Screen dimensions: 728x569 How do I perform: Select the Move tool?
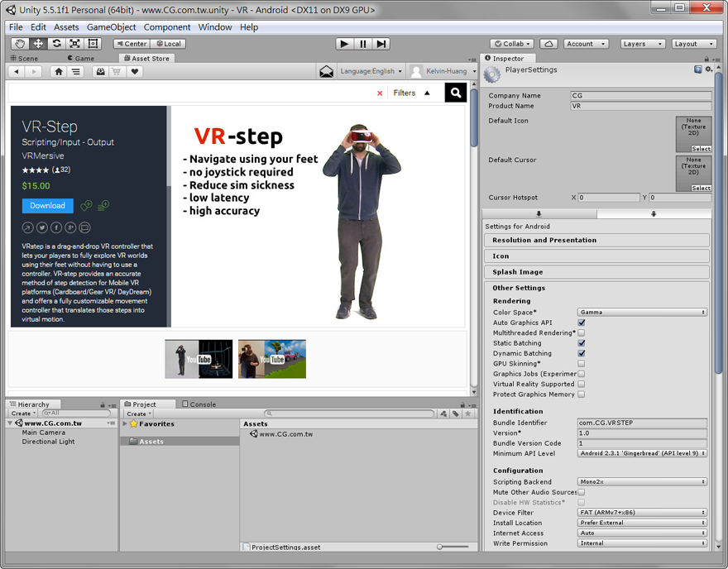(38, 44)
